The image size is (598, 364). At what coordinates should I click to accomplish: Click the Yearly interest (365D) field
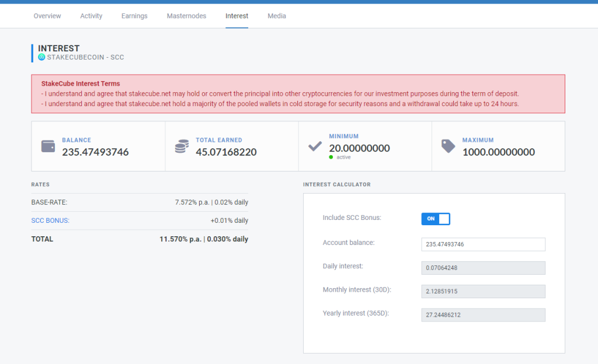(x=483, y=315)
